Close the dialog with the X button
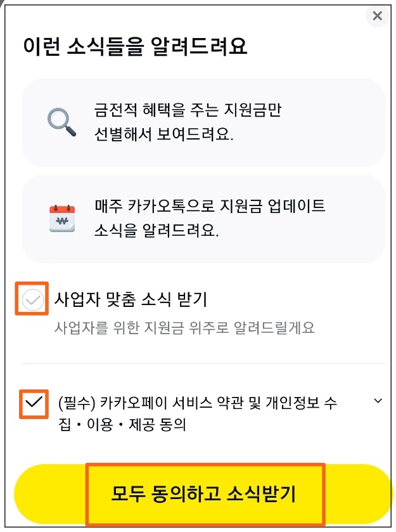 (377, 16)
